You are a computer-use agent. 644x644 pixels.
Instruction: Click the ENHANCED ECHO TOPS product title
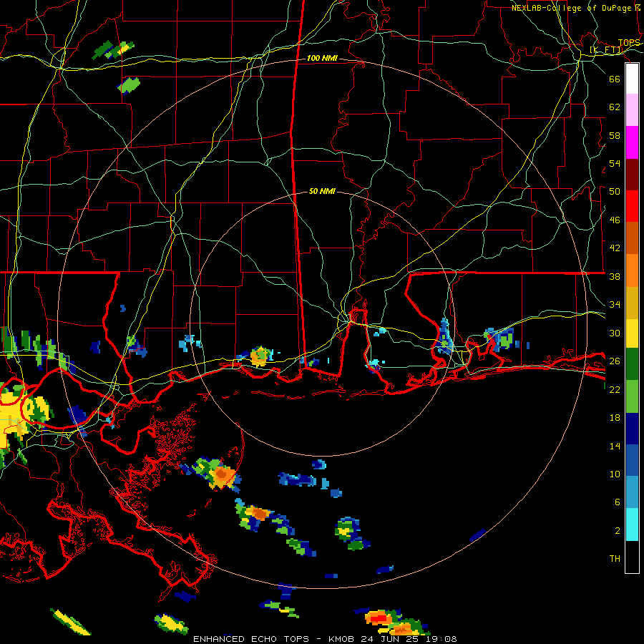(251, 639)
